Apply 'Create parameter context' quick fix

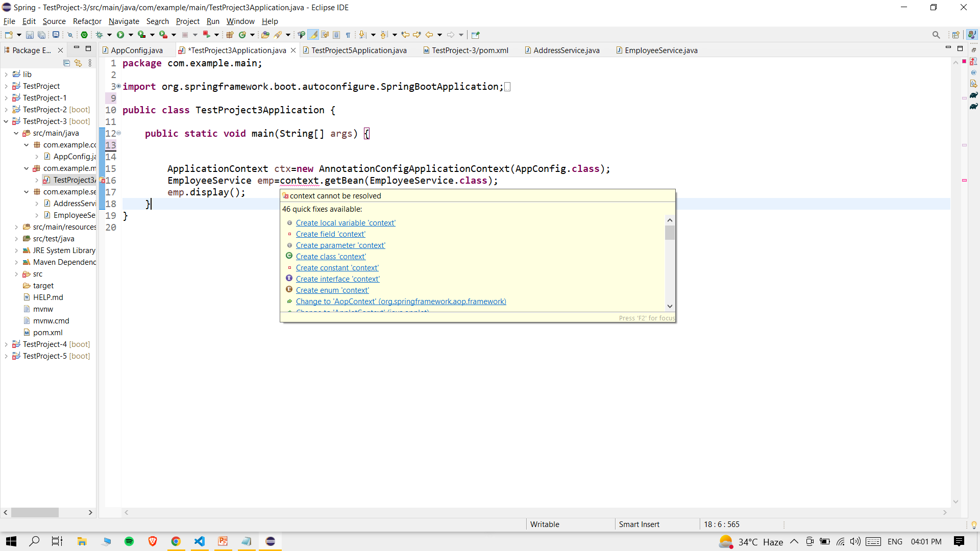(x=340, y=245)
